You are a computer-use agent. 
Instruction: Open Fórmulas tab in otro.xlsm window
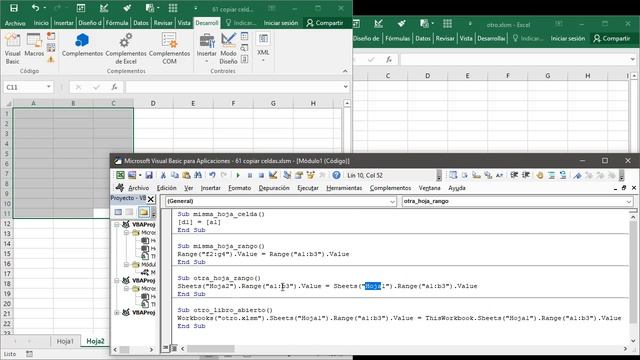(398, 38)
